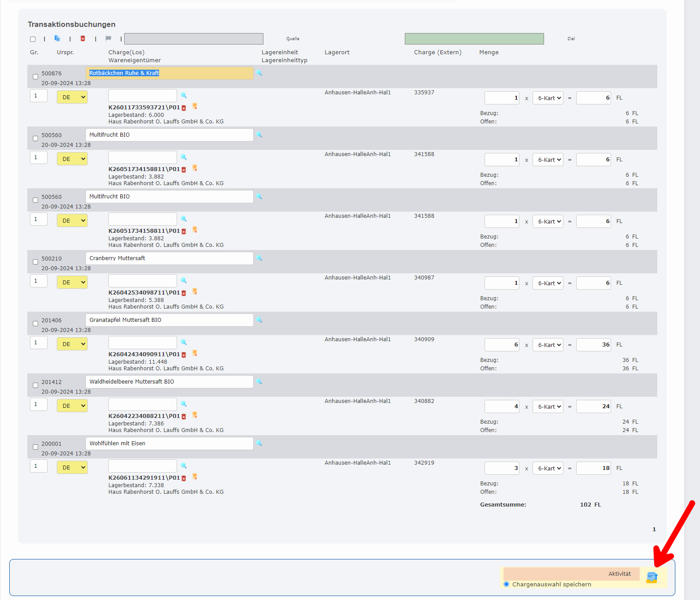The width and height of the screenshot is (700, 600).
Task: Click the quantity field showing 4 for Waldheidelbeere
Action: (502, 406)
